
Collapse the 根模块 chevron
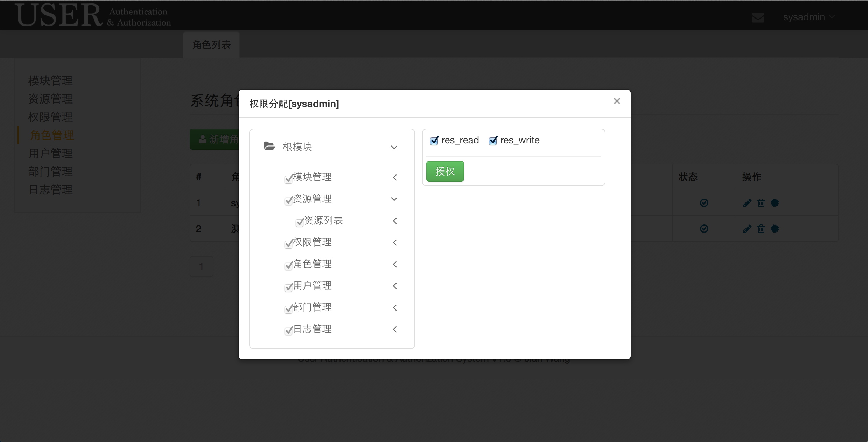point(394,147)
